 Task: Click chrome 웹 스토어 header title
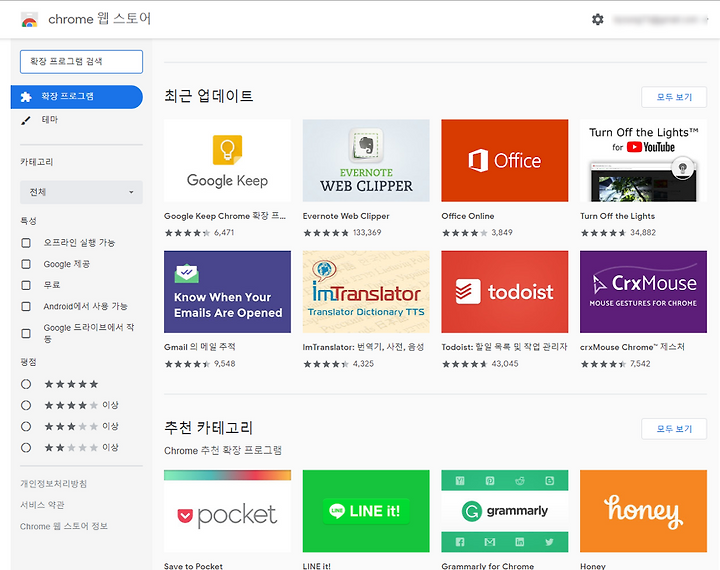pos(100,19)
